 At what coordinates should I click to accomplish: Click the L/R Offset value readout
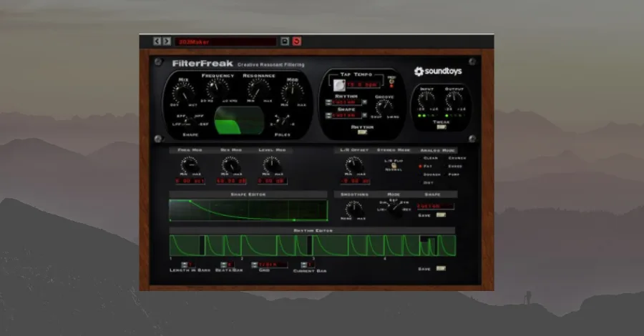click(354, 181)
